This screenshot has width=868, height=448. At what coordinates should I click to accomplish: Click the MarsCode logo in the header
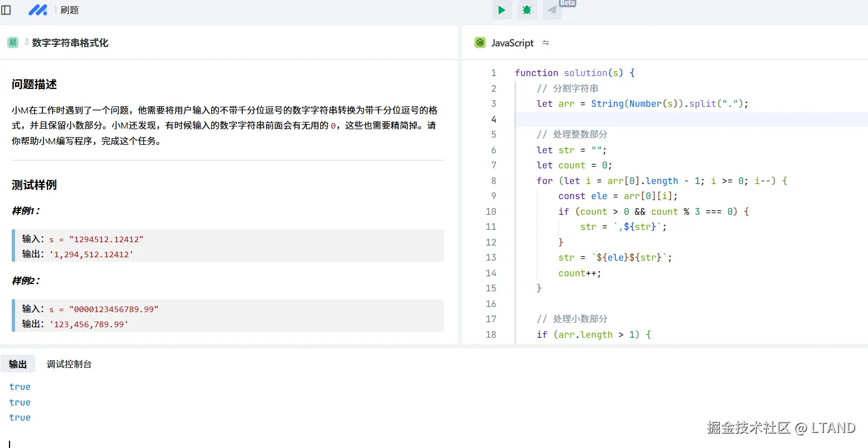tap(37, 10)
